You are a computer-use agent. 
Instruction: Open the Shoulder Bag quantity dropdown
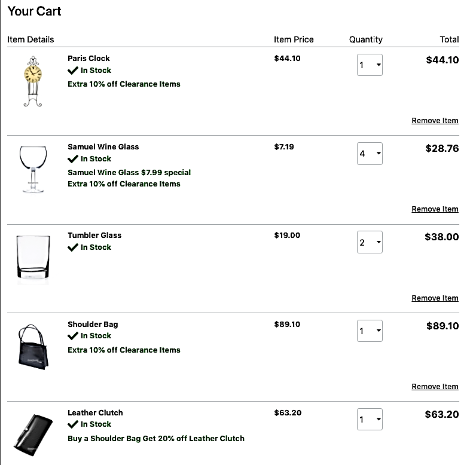(370, 331)
